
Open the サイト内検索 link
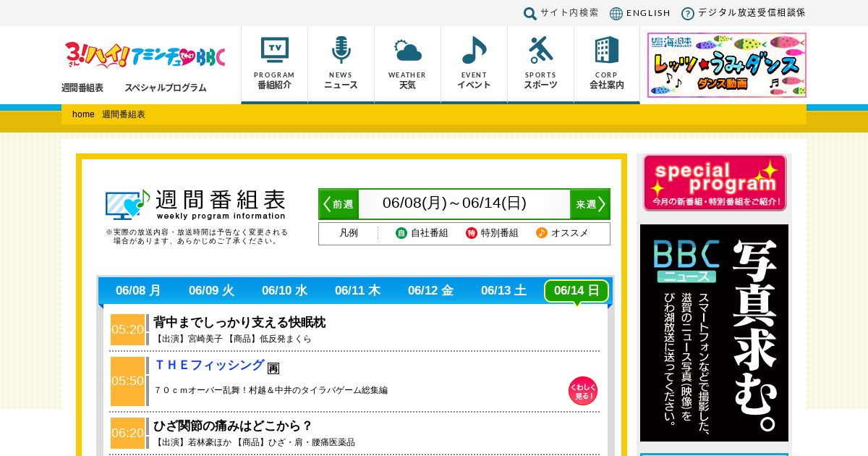pyautogui.click(x=569, y=13)
